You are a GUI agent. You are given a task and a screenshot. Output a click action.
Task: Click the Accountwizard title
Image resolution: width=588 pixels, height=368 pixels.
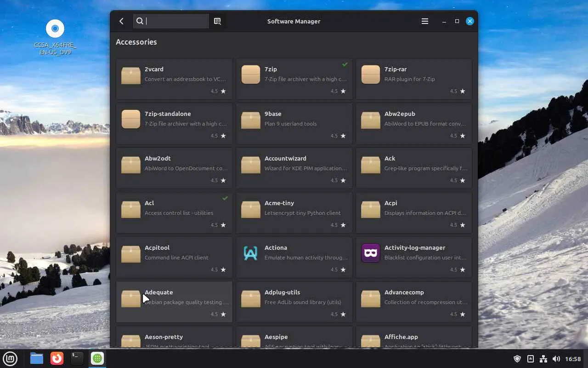click(x=285, y=158)
